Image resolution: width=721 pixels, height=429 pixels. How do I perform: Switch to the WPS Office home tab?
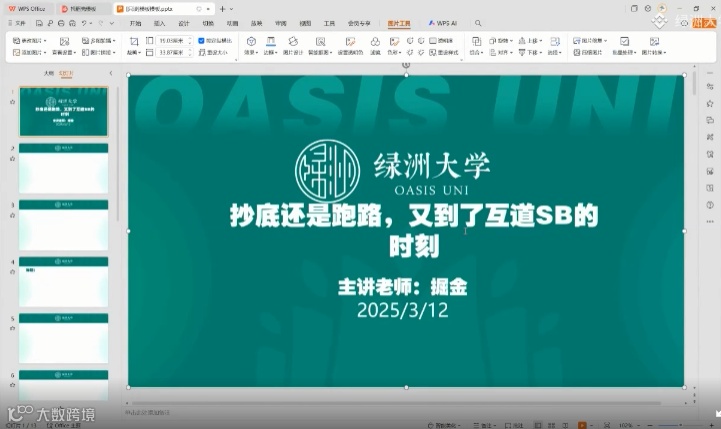(28, 9)
